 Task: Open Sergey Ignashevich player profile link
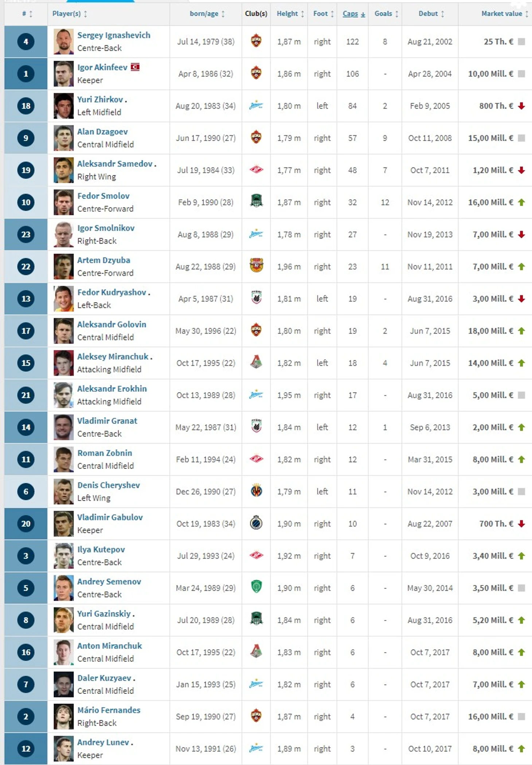pos(114,35)
